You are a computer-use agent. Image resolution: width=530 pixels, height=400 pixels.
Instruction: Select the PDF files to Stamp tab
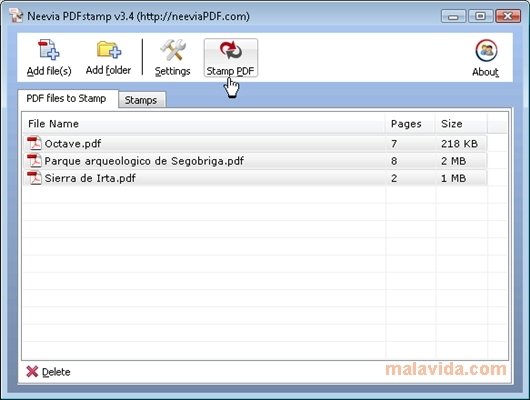[67, 99]
